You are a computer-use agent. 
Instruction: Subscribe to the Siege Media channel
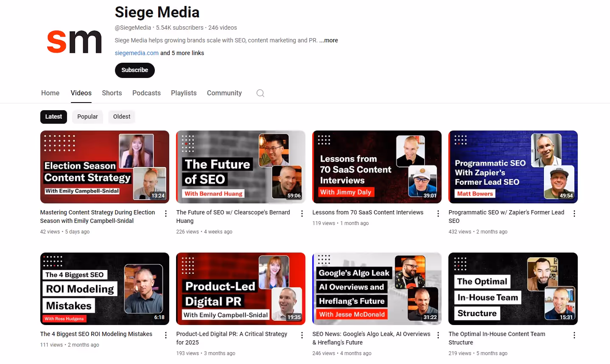135,70
